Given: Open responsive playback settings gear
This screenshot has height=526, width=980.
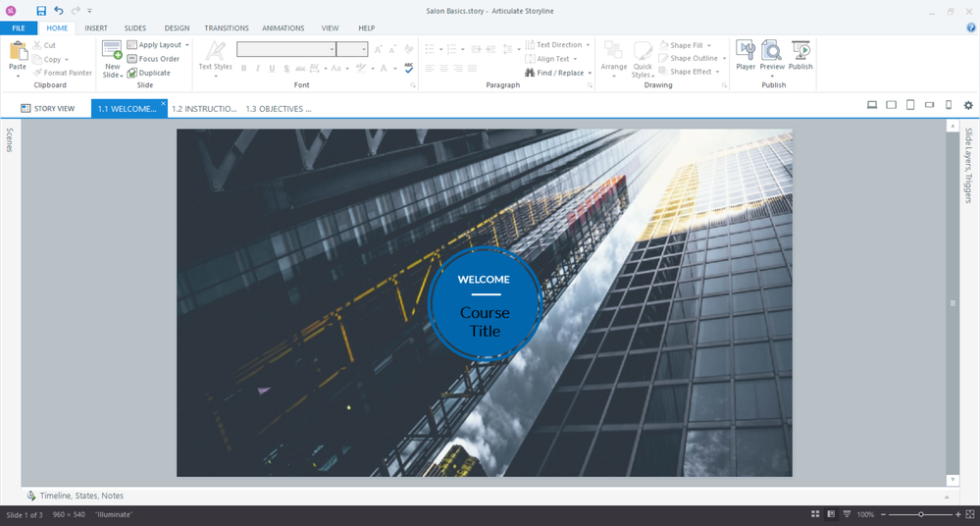Looking at the screenshot, I should 968,105.
